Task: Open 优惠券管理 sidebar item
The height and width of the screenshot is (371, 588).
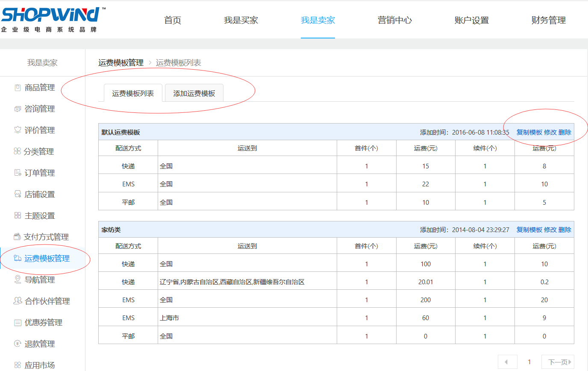Action: [x=43, y=323]
